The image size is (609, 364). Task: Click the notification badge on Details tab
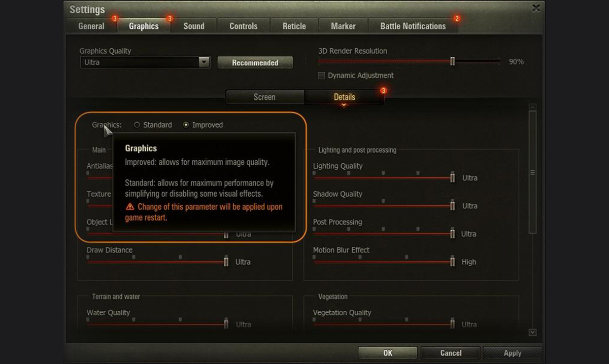383,91
